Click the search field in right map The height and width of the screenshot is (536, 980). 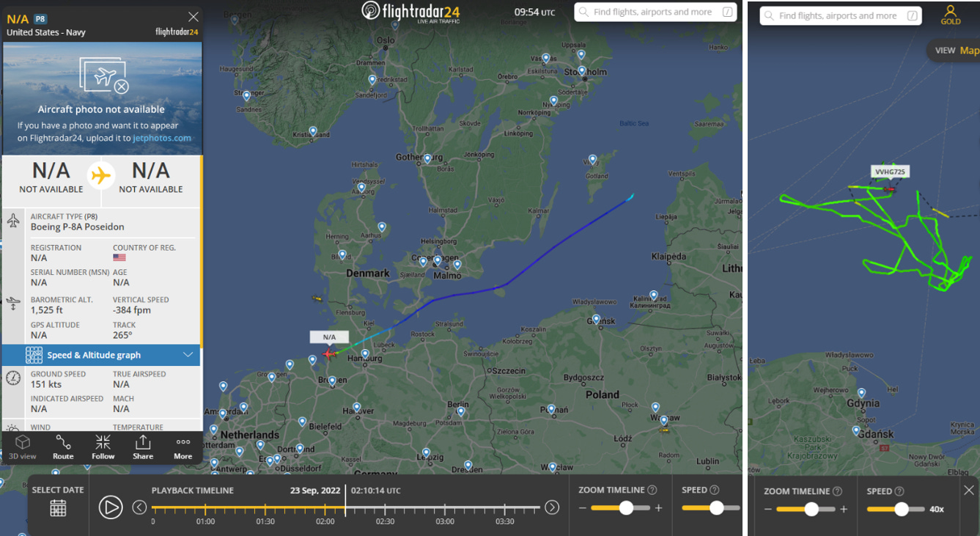tap(840, 15)
